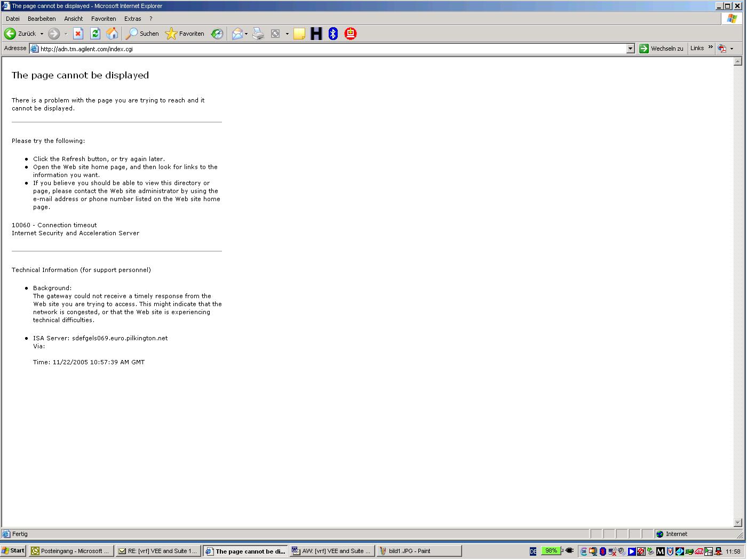Image resolution: width=747 pixels, height=560 pixels.
Task: Open the Mail envelope toolbar icon
Action: click(x=237, y=34)
